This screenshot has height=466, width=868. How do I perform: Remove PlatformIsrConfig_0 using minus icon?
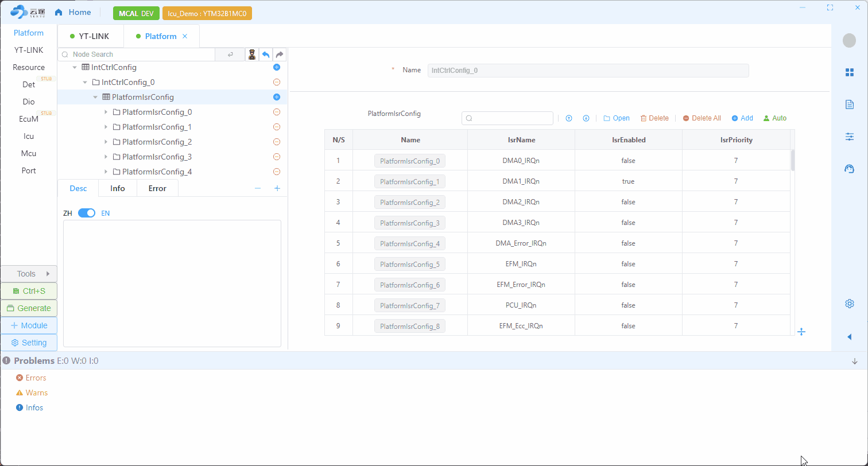tap(276, 112)
